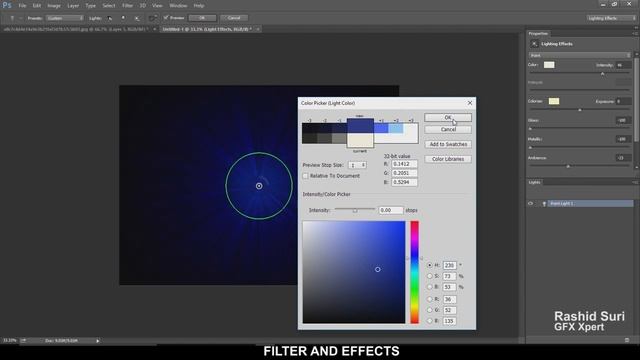Open the Select menu
The height and width of the screenshot is (360, 640).
click(109, 6)
